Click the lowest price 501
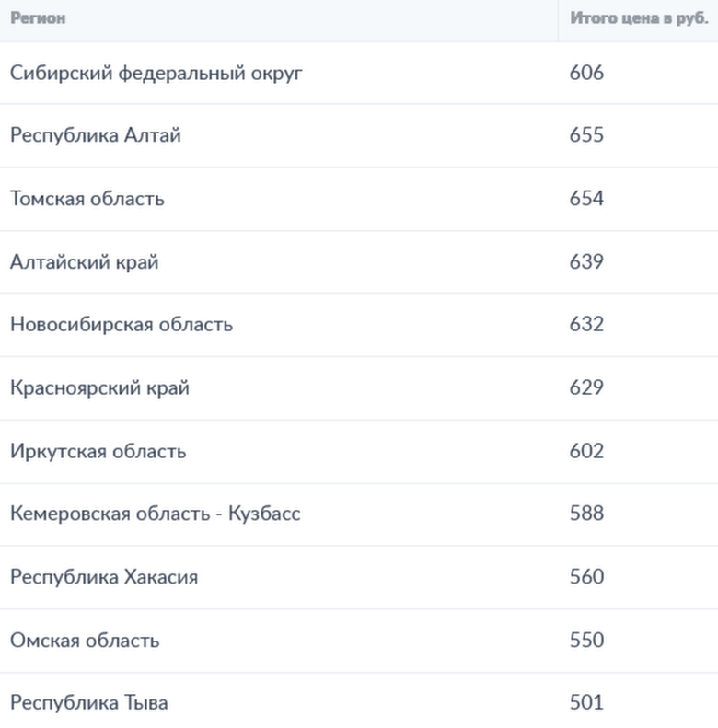 pos(586,703)
